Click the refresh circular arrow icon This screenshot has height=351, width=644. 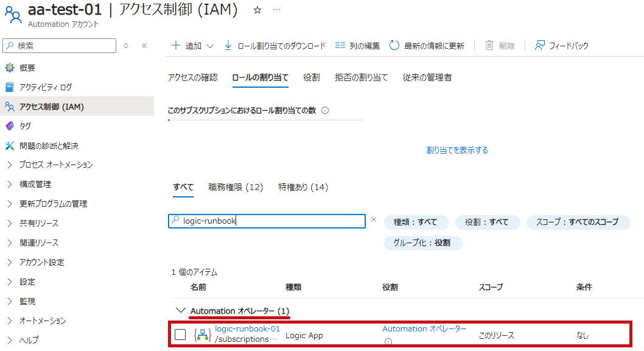tap(394, 45)
